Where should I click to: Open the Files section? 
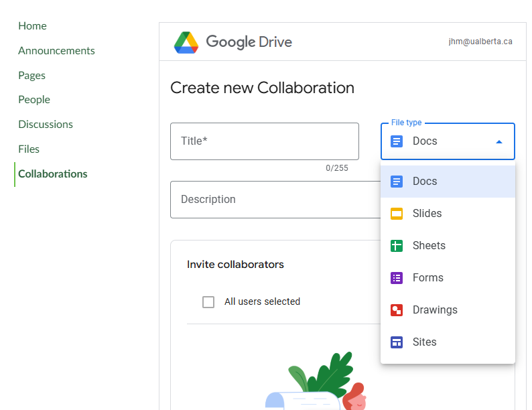(29, 149)
